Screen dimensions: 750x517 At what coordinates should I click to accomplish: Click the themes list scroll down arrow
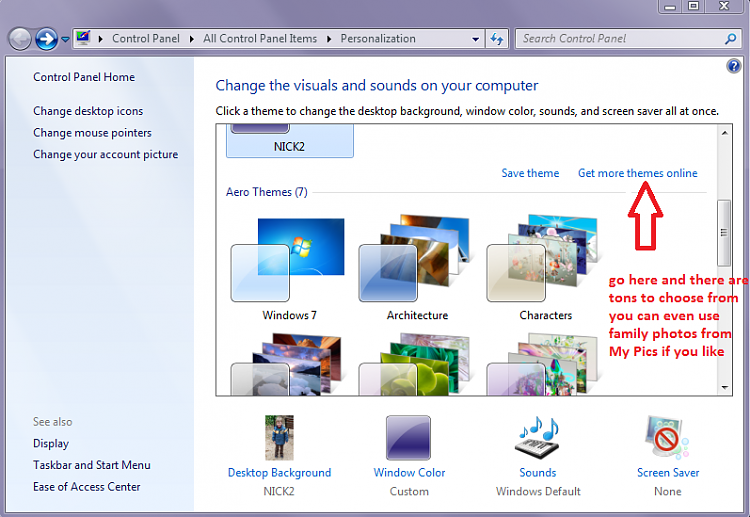[x=725, y=387]
